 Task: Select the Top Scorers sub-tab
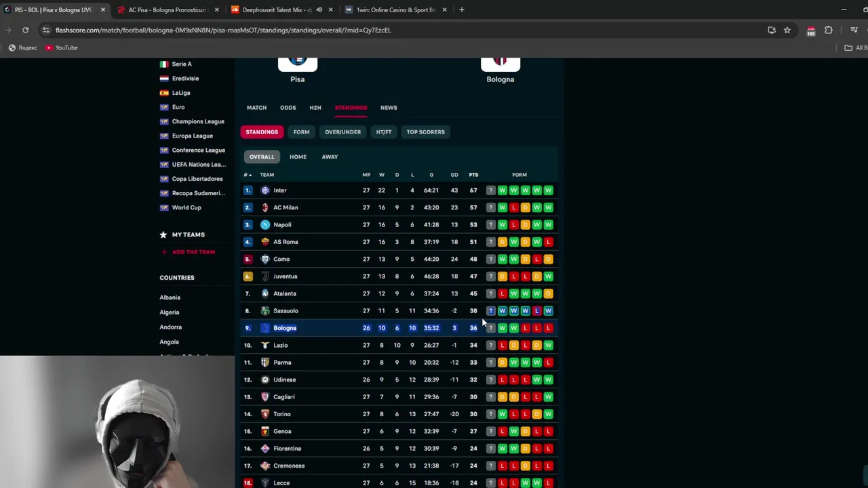(x=425, y=132)
